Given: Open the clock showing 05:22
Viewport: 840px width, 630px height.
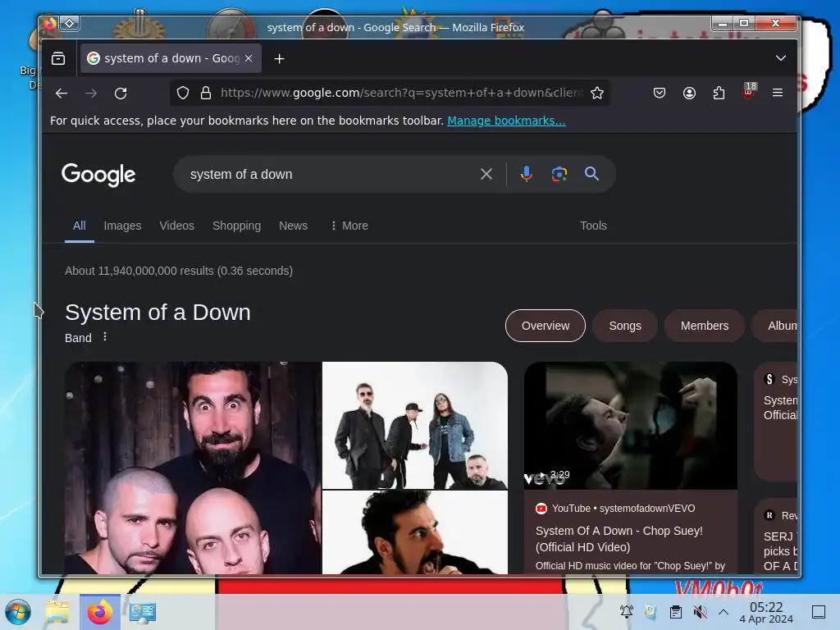Looking at the screenshot, I should click(x=766, y=612).
